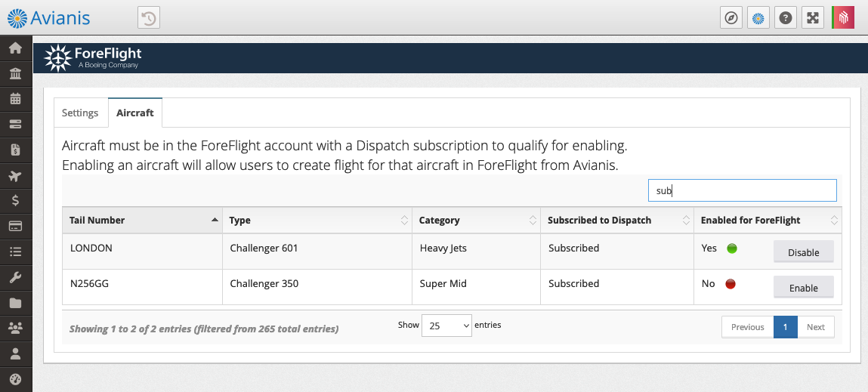The width and height of the screenshot is (868, 392).
Task: Open the bulleted list sidebar icon
Action: tap(16, 252)
